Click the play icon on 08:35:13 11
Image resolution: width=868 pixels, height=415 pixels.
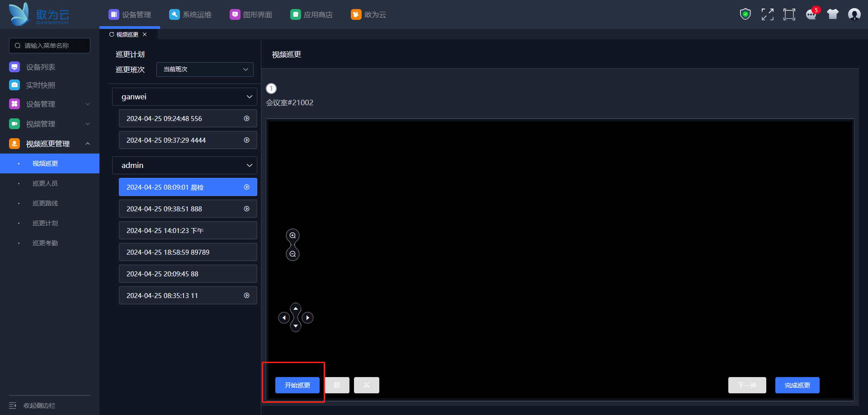pyautogui.click(x=247, y=295)
